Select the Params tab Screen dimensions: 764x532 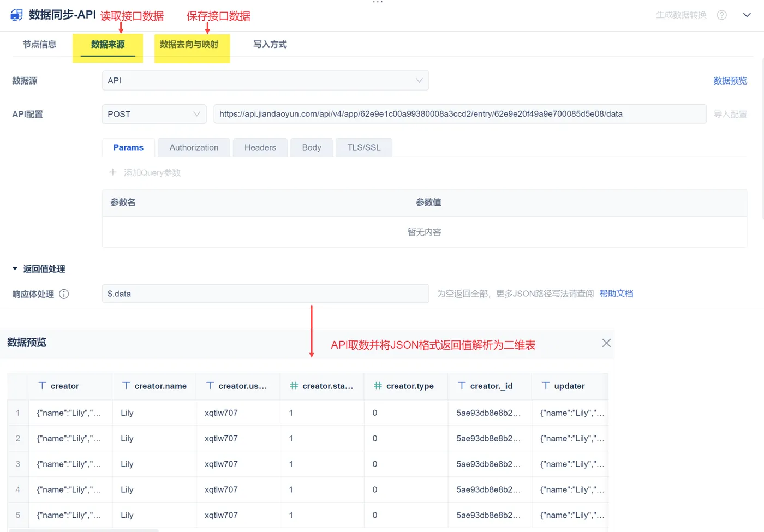[128, 147]
